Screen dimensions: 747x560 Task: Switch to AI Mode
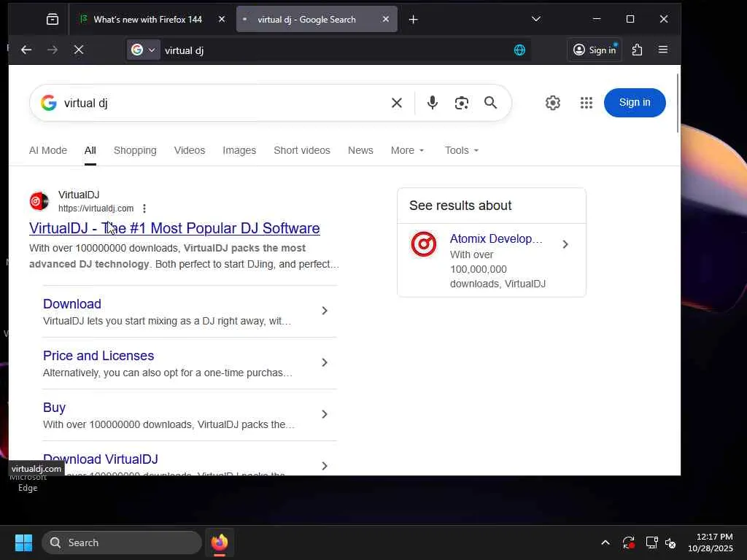(x=48, y=150)
